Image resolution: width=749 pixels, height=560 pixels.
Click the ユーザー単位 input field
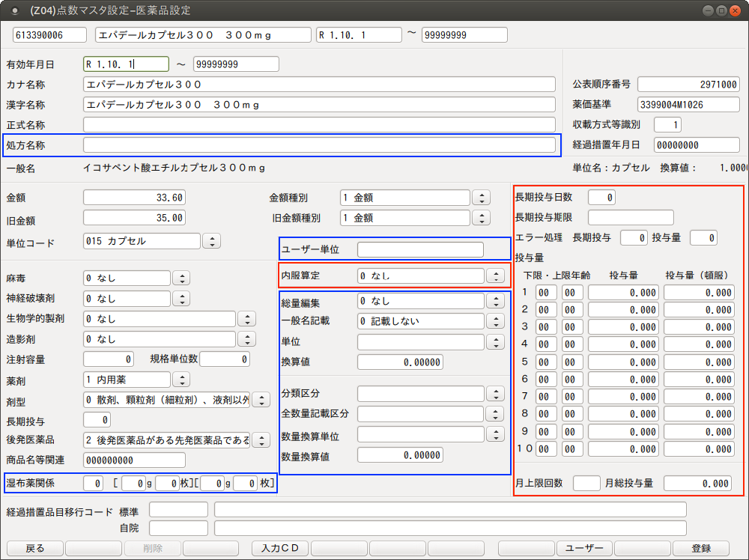click(x=420, y=250)
